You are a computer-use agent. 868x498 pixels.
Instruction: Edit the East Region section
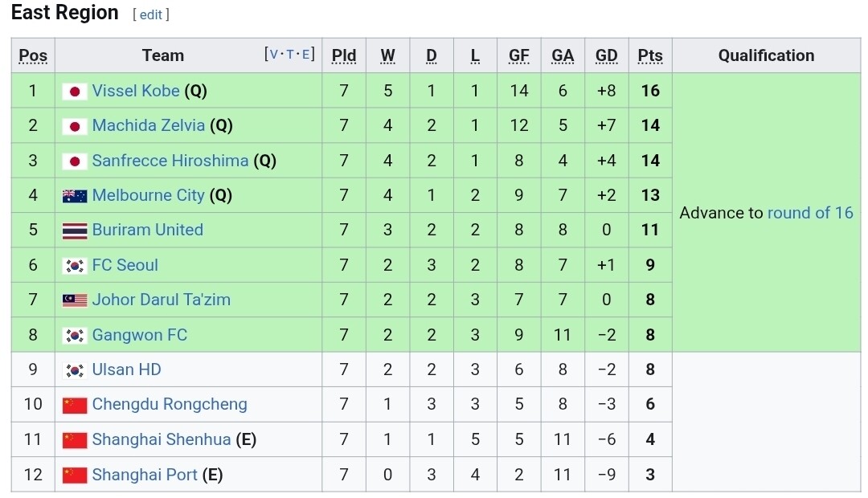(151, 15)
